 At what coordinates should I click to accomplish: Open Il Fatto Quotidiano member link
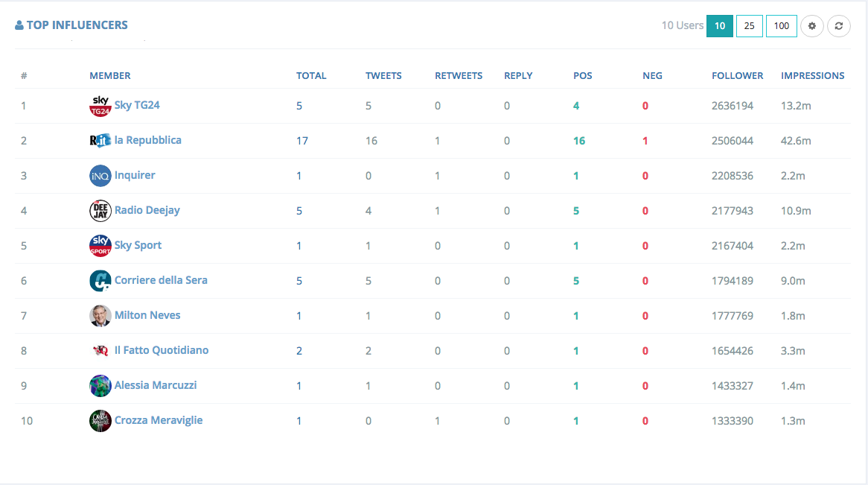[x=161, y=349]
